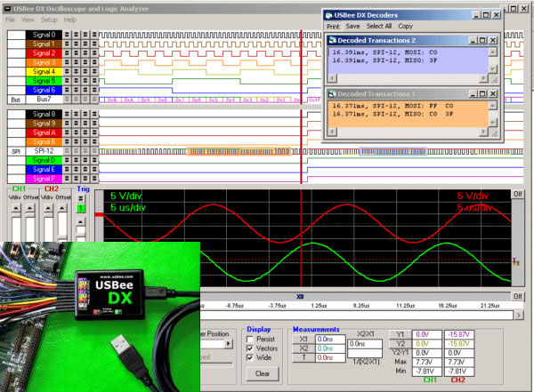
Task: Click Decoded Transactions 1 title icon
Action: coord(332,94)
